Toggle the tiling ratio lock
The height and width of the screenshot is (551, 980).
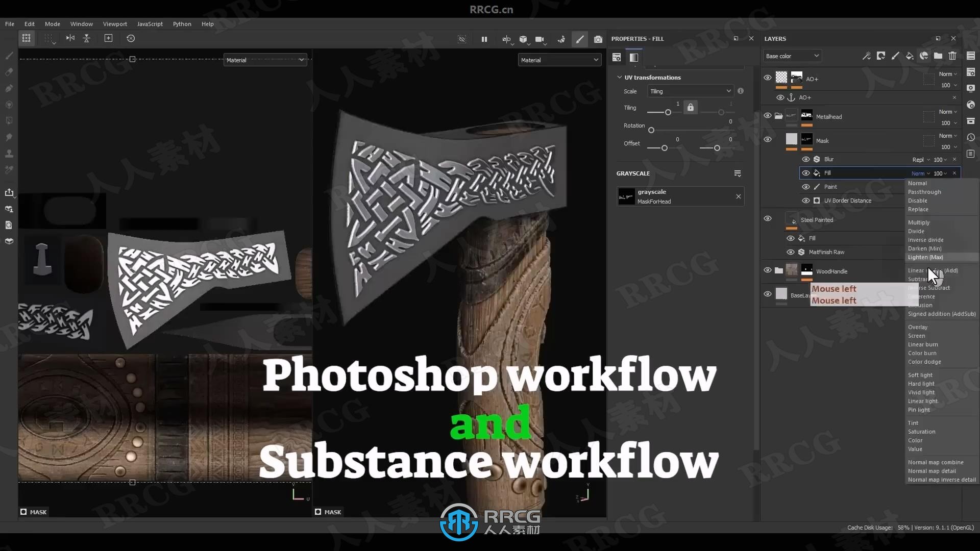click(x=691, y=107)
